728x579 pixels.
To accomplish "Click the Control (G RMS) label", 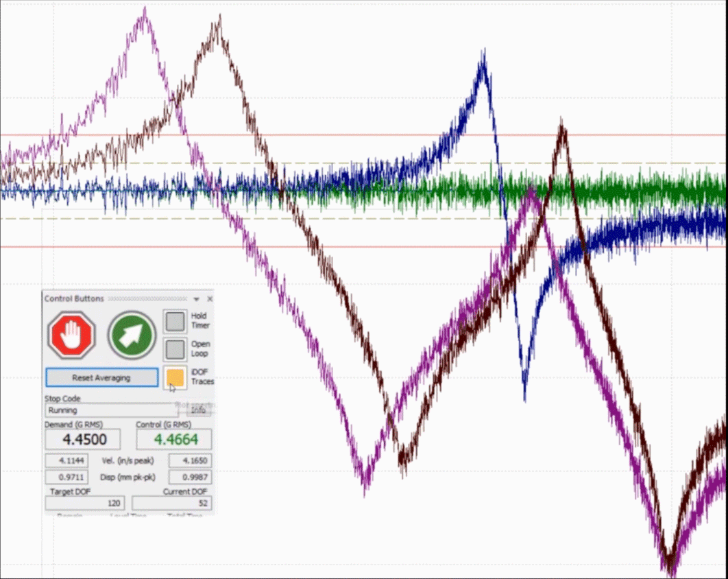I will click(x=163, y=424).
